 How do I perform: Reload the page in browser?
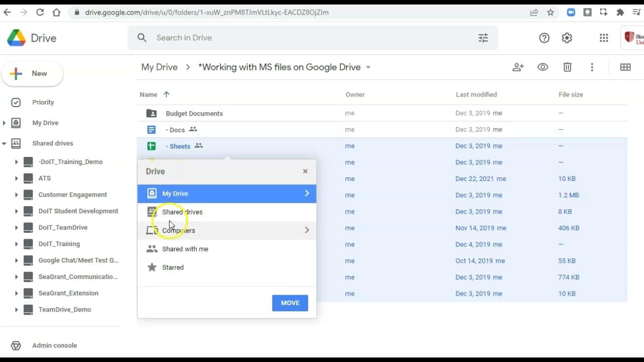point(40,12)
